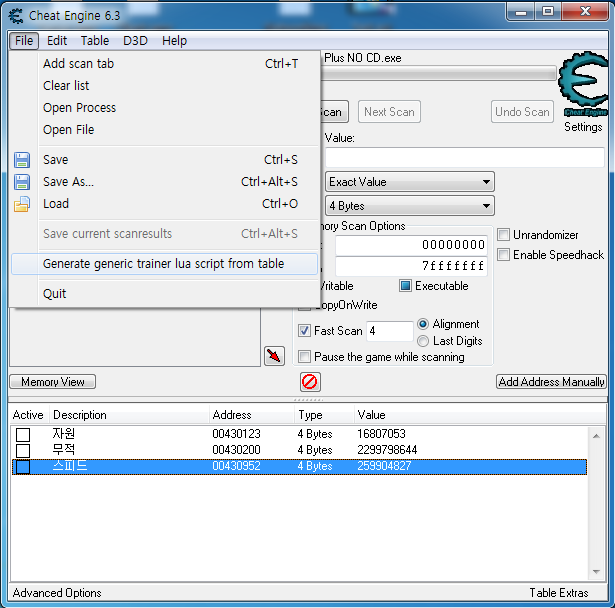Open the D3D menu
The width and height of the screenshot is (615, 608).
135,40
